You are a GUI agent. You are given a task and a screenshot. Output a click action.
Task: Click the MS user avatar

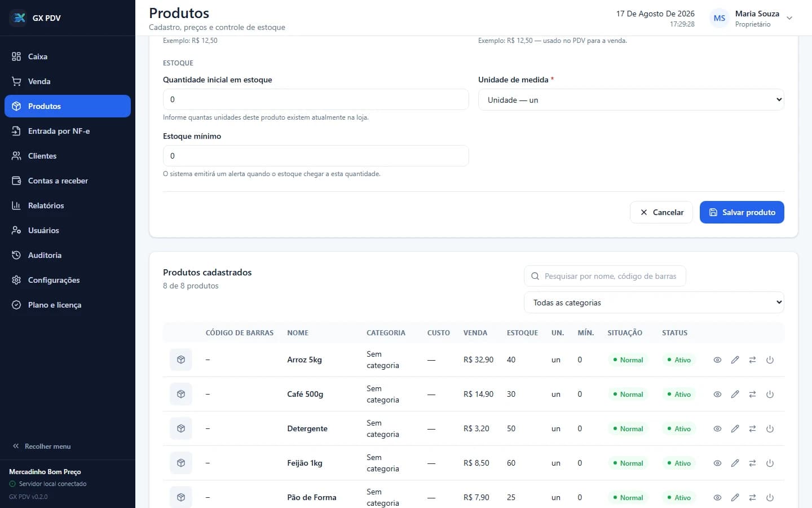coord(720,18)
